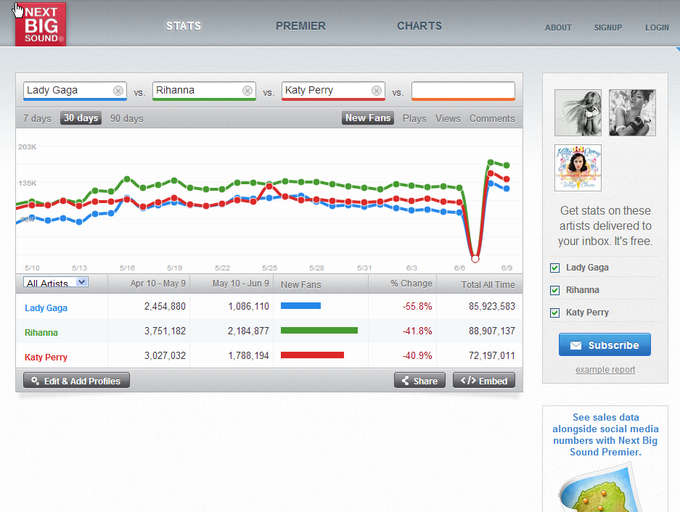
Task: Open the example report link
Action: point(605,370)
